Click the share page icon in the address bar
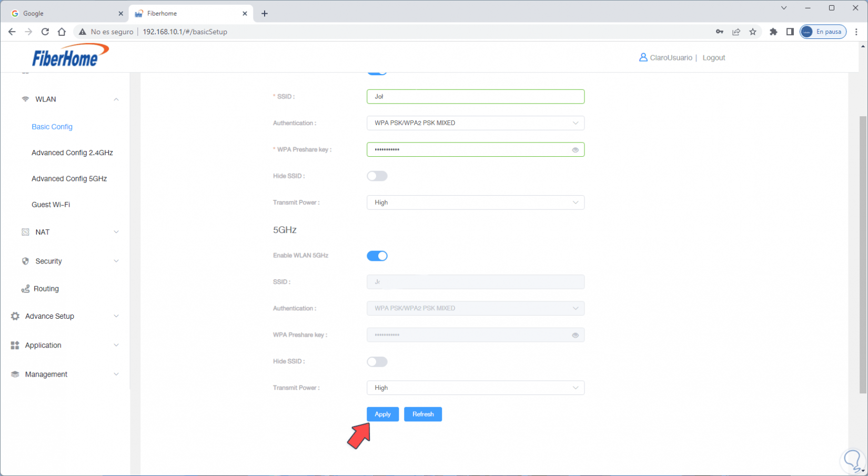868x476 pixels. (x=736, y=32)
